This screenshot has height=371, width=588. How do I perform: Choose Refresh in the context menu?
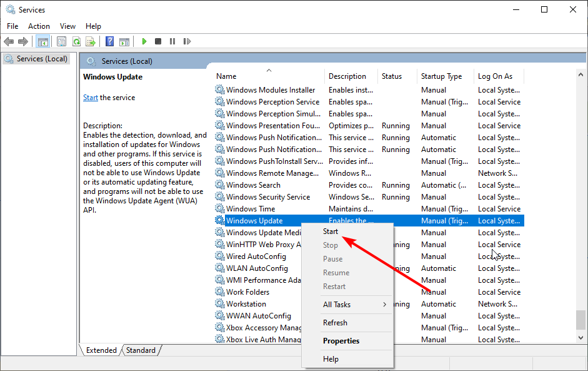click(x=347, y=323)
